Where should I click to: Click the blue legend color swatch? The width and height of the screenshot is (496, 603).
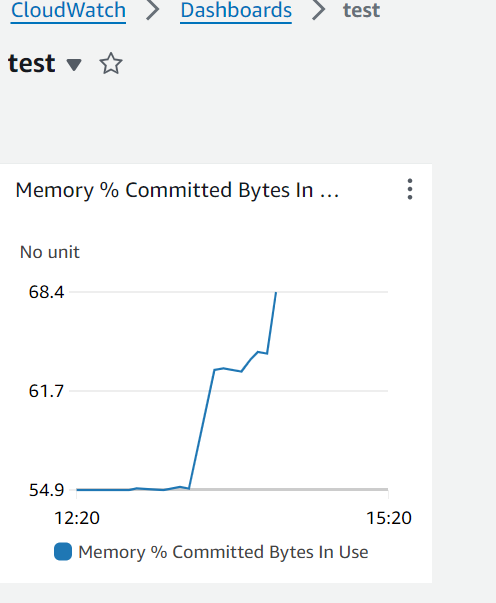tap(63, 551)
